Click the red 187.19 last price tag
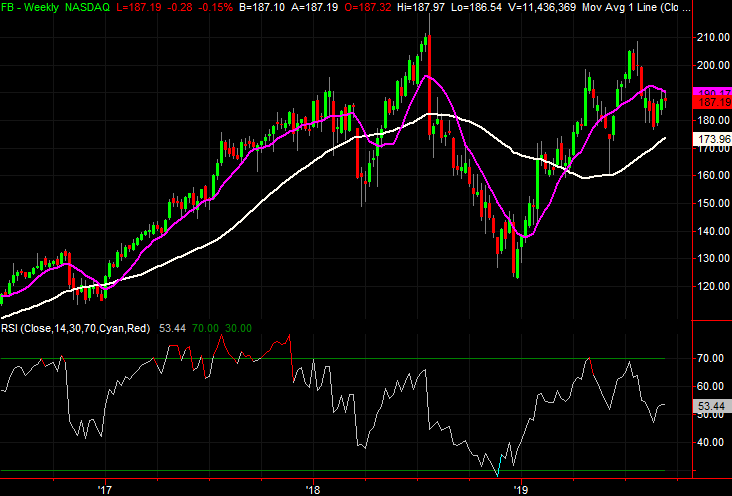The height and width of the screenshot is (496, 732). (712, 102)
